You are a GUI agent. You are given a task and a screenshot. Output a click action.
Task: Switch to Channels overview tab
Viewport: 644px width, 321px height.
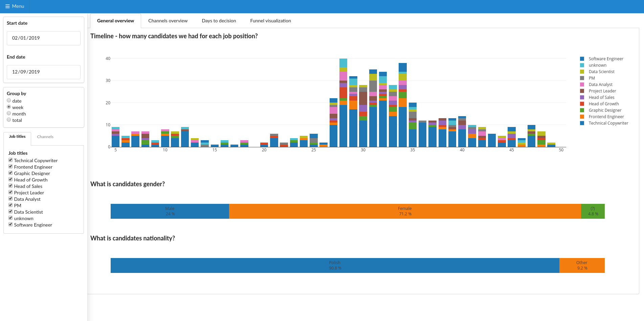coord(168,21)
